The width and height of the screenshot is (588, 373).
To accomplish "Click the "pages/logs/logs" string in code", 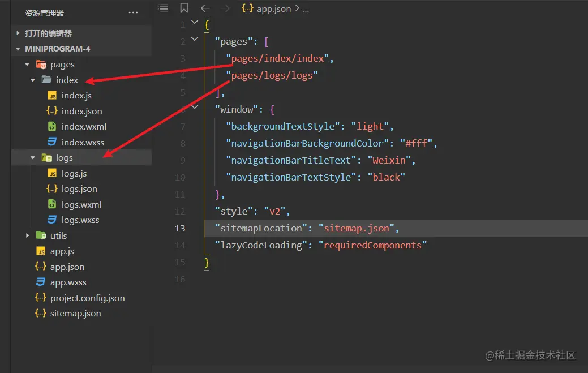I will coord(272,75).
